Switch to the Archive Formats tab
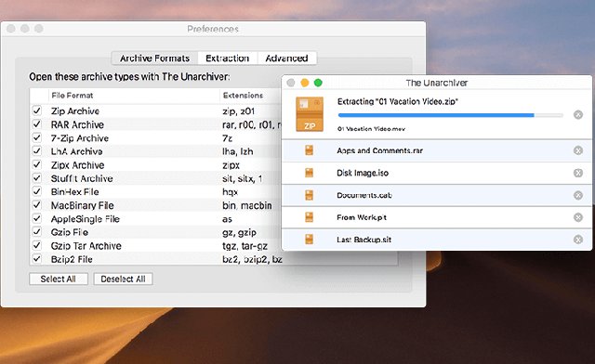This screenshot has width=595, height=364. tap(155, 58)
